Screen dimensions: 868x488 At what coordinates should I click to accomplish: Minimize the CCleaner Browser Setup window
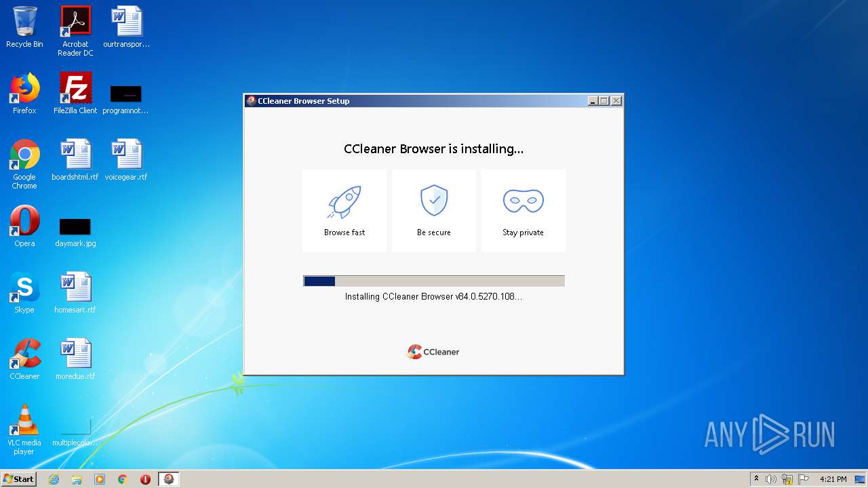tap(593, 101)
